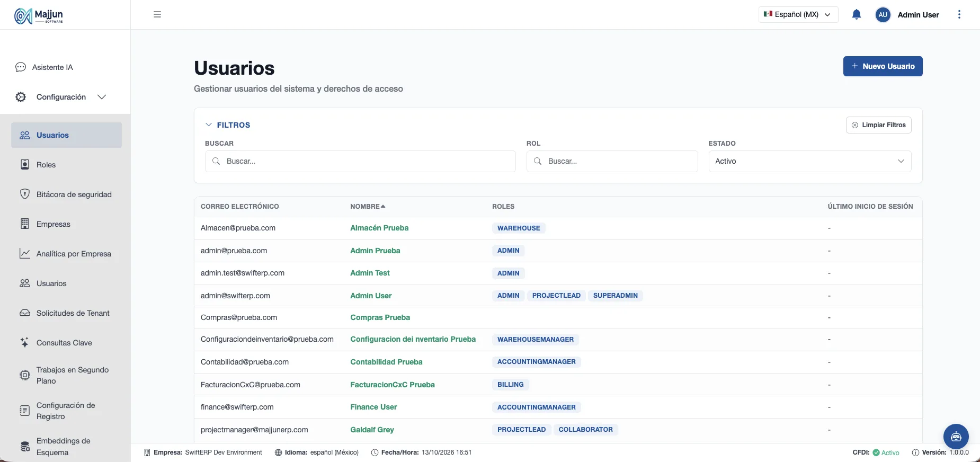The width and height of the screenshot is (980, 462).
Task: Collapse the Filtros panel
Action: pyautogui.click(x=228, y=125)
